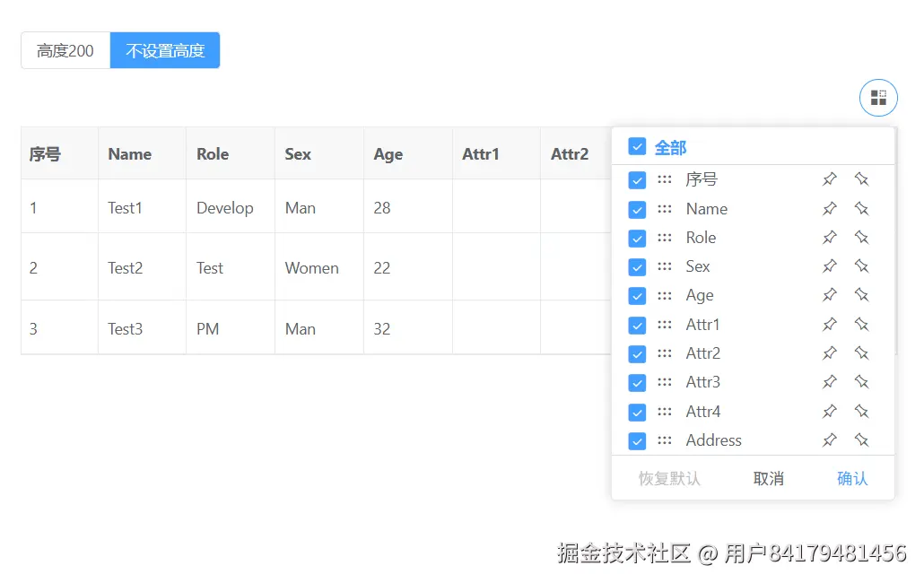Click the 恢复默认 reset button
Viewport: 924px width, 583px height.
click(x=669, y=479)
